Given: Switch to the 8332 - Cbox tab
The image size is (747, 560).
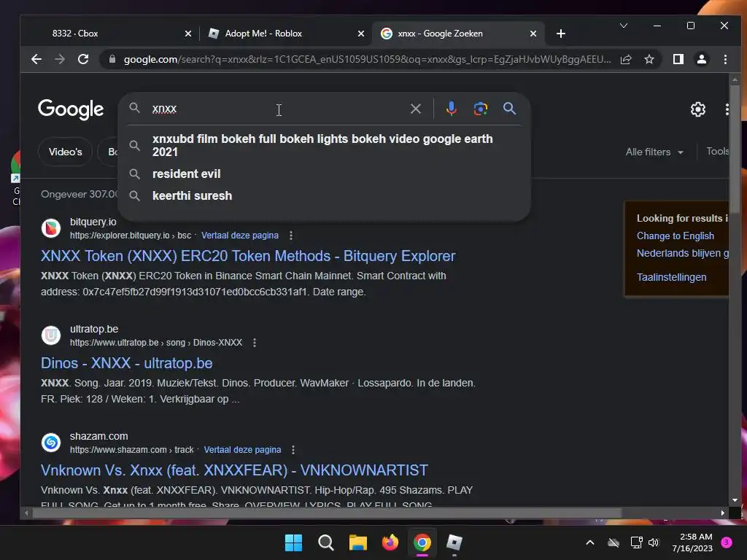Looking at the screenshot, I should [109, 34].
